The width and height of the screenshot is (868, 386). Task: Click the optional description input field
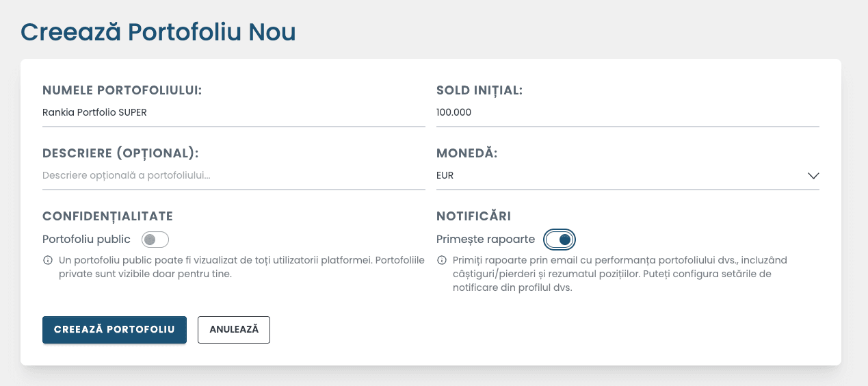coord(233,175)
